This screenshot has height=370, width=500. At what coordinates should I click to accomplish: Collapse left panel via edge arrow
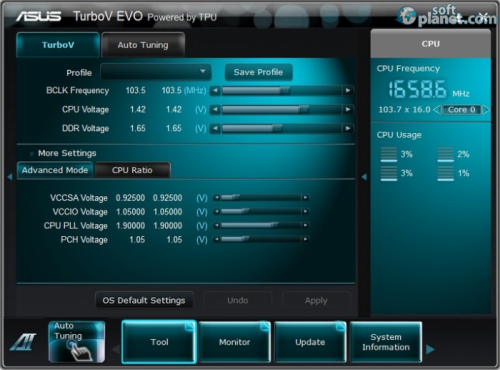(10, 177)
